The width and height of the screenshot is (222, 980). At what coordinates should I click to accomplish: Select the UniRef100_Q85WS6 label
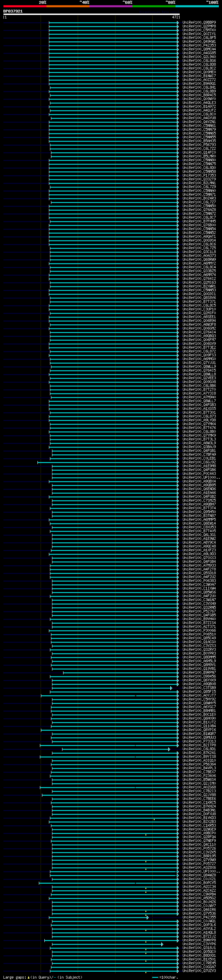coord(199,592)
